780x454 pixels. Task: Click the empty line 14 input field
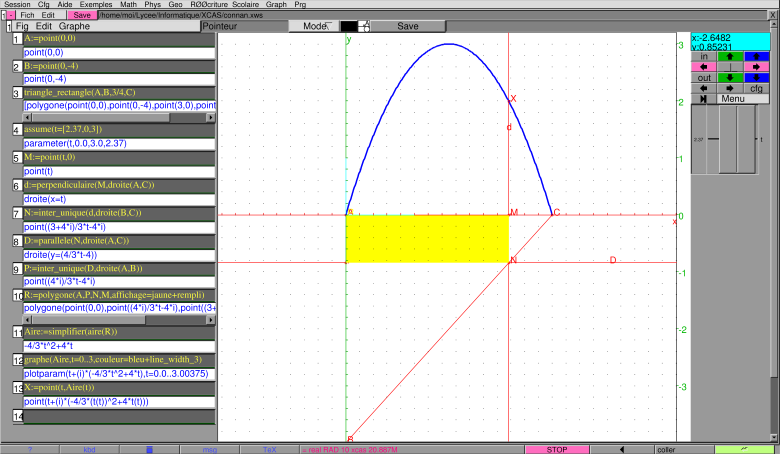(x=119, y=416)
